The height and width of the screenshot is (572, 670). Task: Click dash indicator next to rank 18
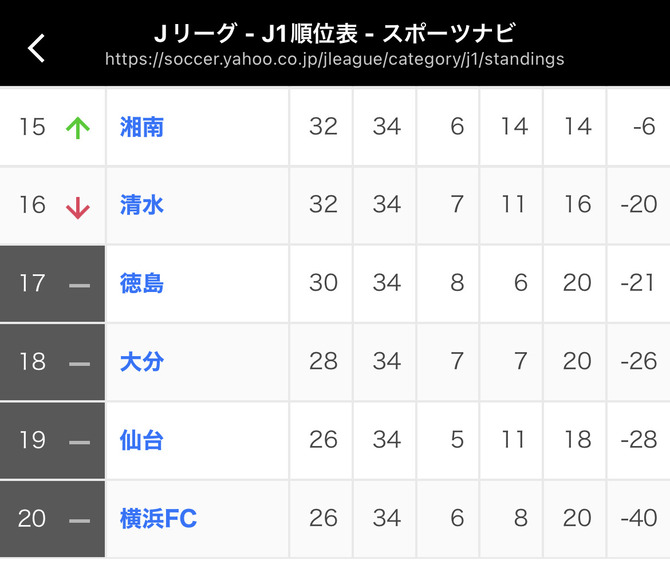pos(79,364)
